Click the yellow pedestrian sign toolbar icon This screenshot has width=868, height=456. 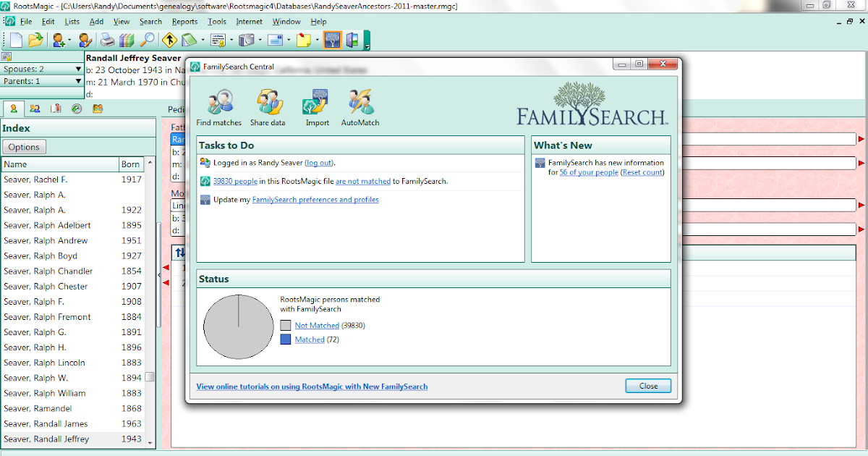[x=170, y=40]
